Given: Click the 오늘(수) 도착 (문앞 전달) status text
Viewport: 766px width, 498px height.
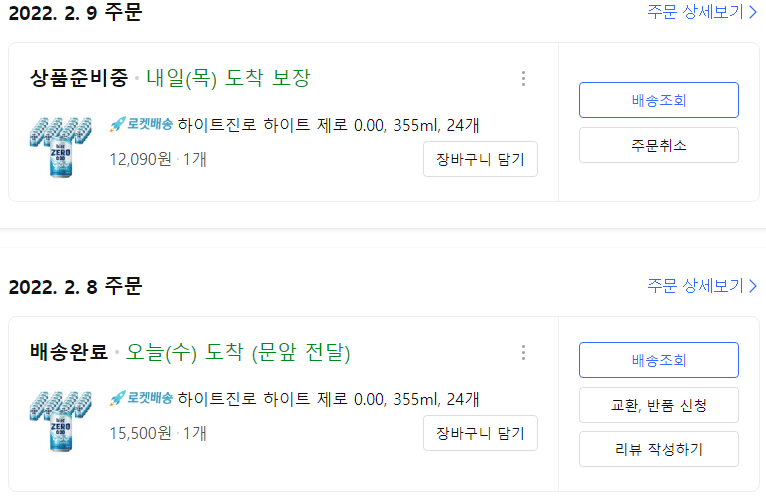Looking at the screenshot, I should point(238,352).
